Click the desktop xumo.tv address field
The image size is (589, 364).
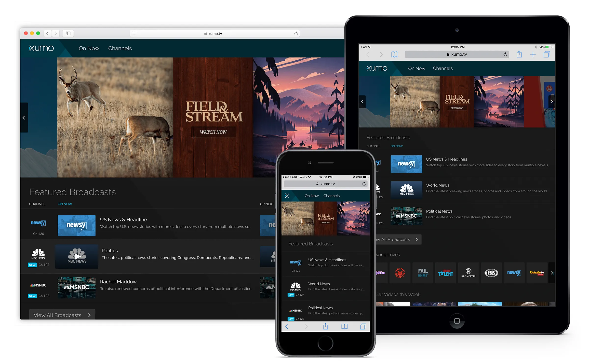point(214,33)
